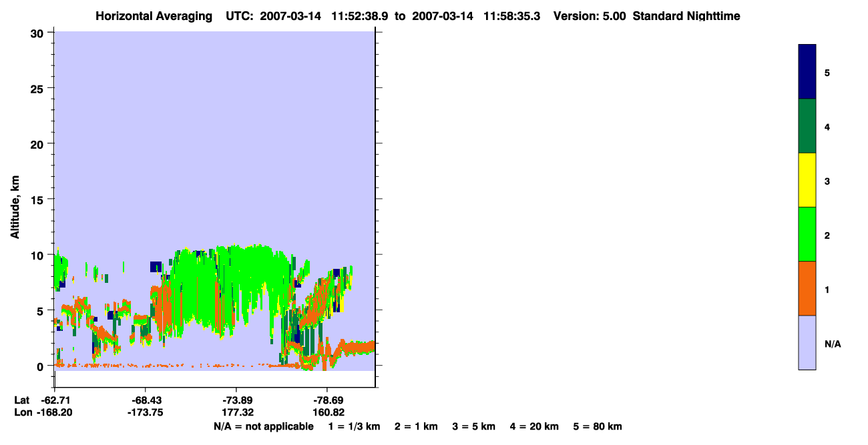868x445 pixels.
Task: Click the lavender N/A colorbar segment
Action: tap(807, 342)
